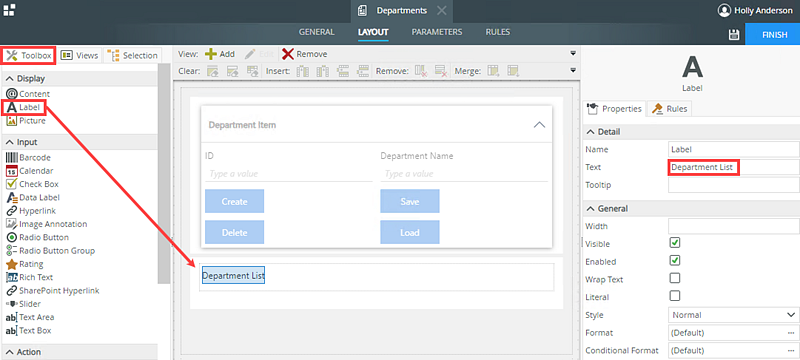Click the save disk icon beside Finish
Image resolution: width=800 pixels, height=360 pixels.
tap(734, 34)
